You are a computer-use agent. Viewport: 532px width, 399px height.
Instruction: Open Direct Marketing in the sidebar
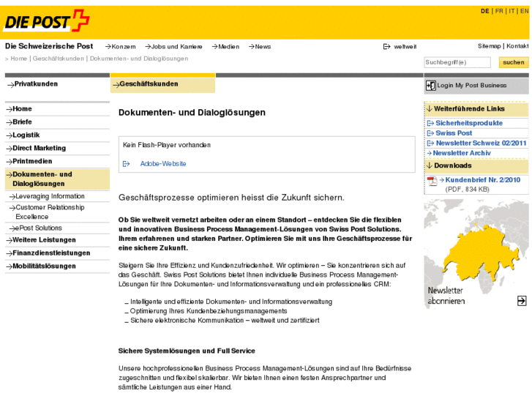[x=57, y=148]
